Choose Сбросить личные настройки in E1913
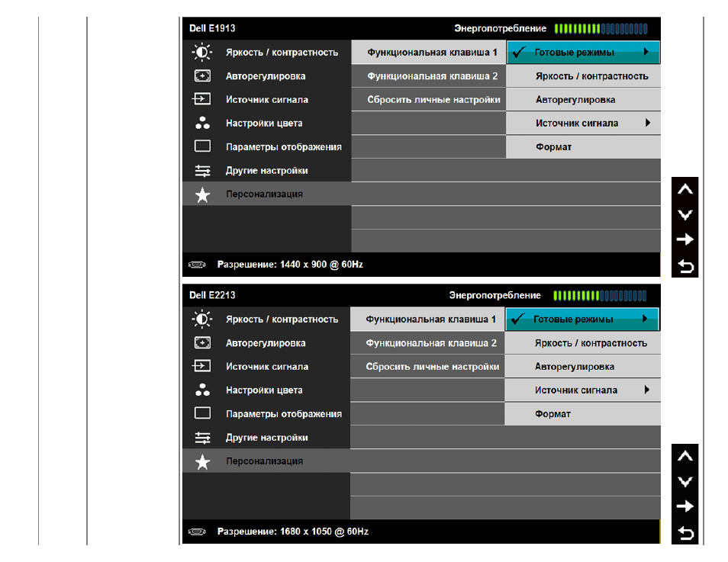 tap(429, 99)
